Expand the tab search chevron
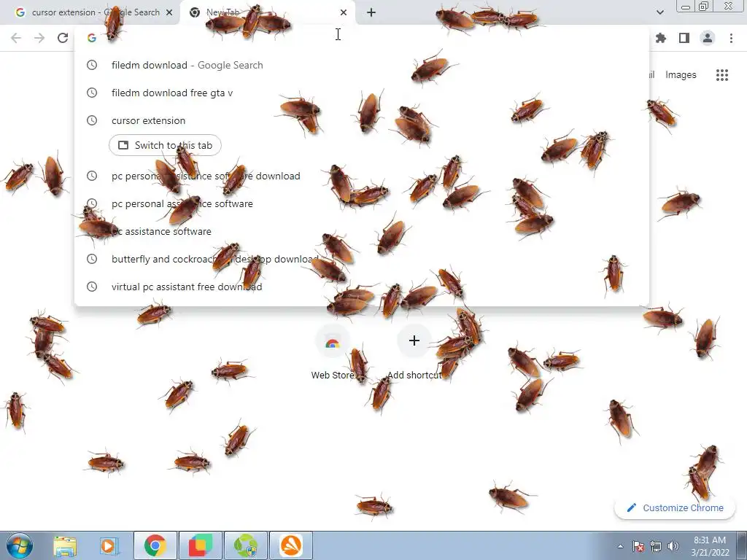The width and height of the screenshot is (747, 560). [x=659, y=12]
